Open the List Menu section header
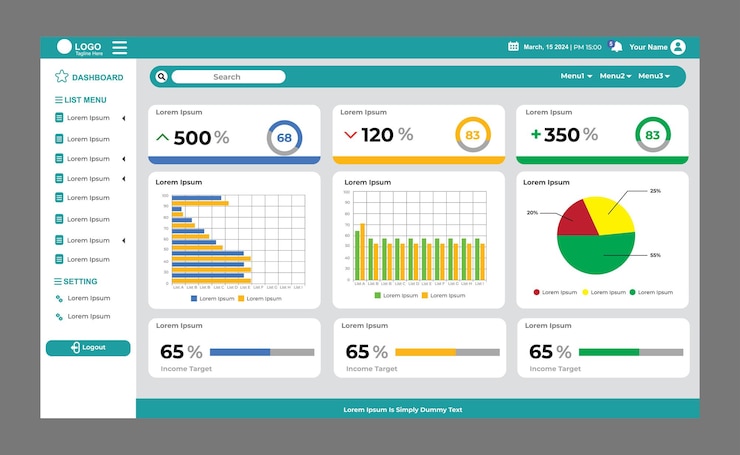The image size is (740, 455). point(81,100)
